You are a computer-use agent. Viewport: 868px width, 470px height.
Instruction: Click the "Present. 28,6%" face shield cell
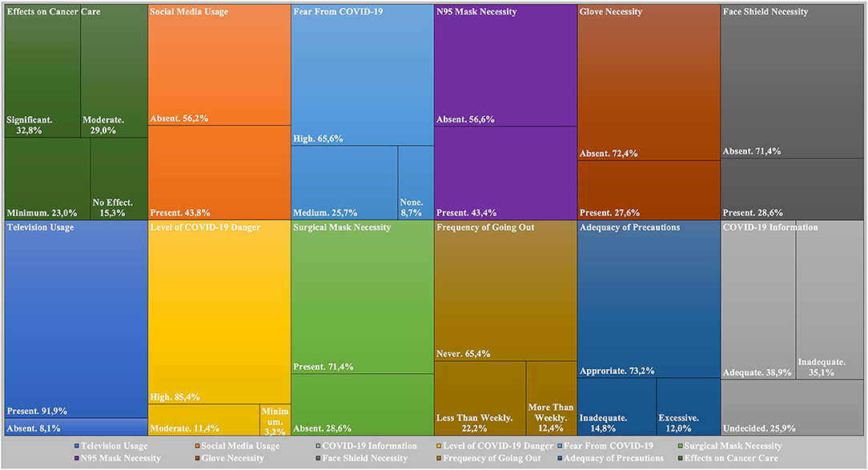[792, 189]
